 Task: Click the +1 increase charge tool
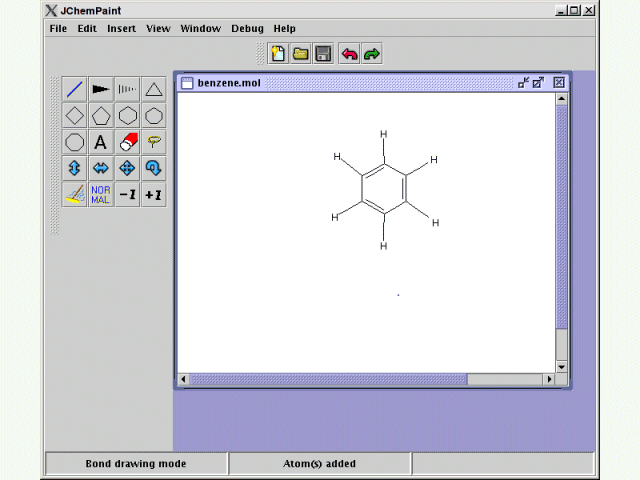[x=154, y=195]
